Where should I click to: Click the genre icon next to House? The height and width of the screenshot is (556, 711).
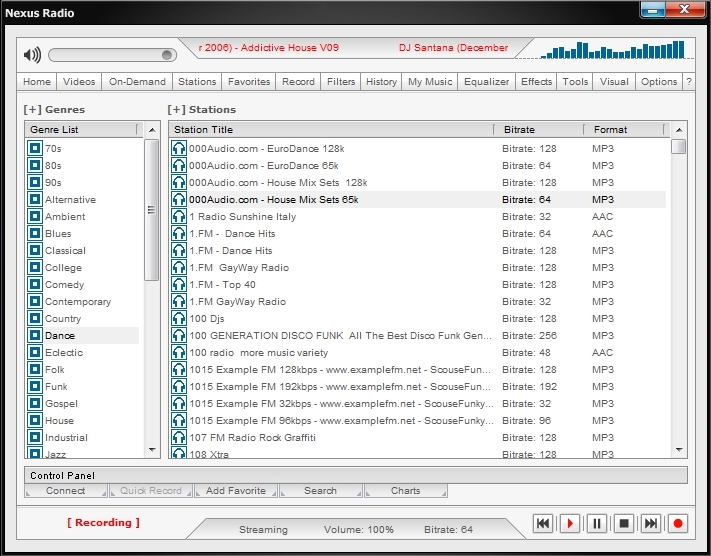click(34, 420)
